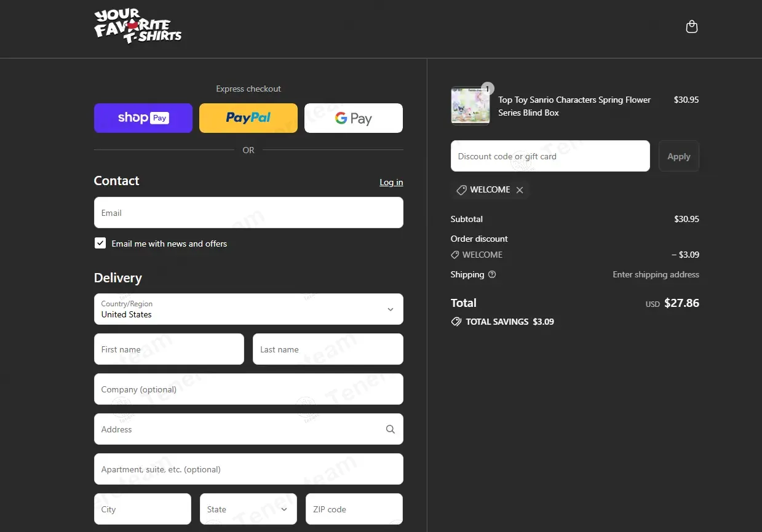The height and width of the screenshot is (532, 762).
Task: Choose PayPal express checkout
Action: tap(248, 118)
